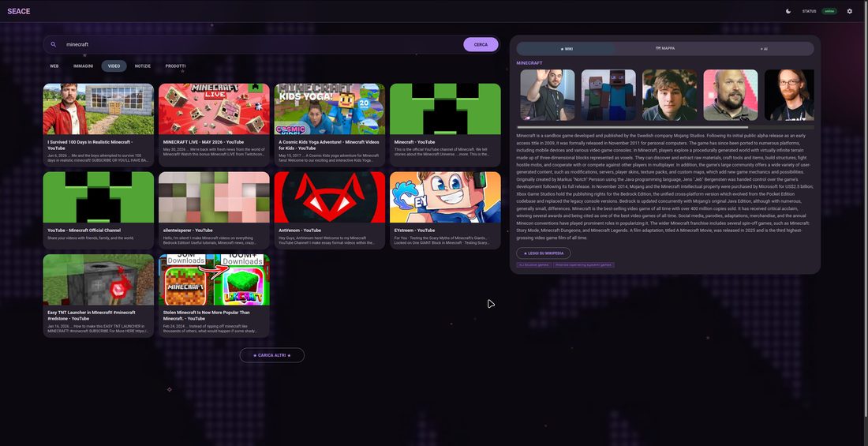Screen dimensions: 868x446
Task: Click the search magnifier icon
Action: click(54, 44)
